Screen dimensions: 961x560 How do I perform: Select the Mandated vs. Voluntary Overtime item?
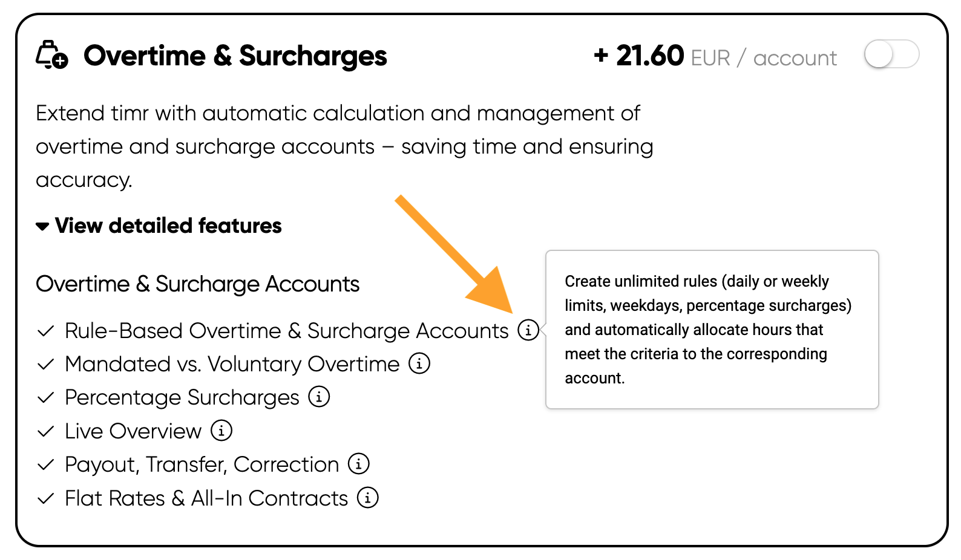pyautogui.click(x=232, y=364)
